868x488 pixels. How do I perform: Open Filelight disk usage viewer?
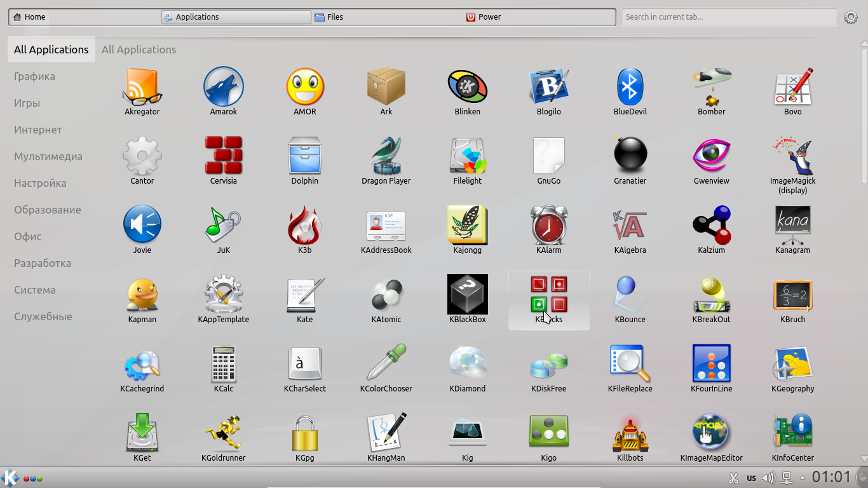pos(468,161)
